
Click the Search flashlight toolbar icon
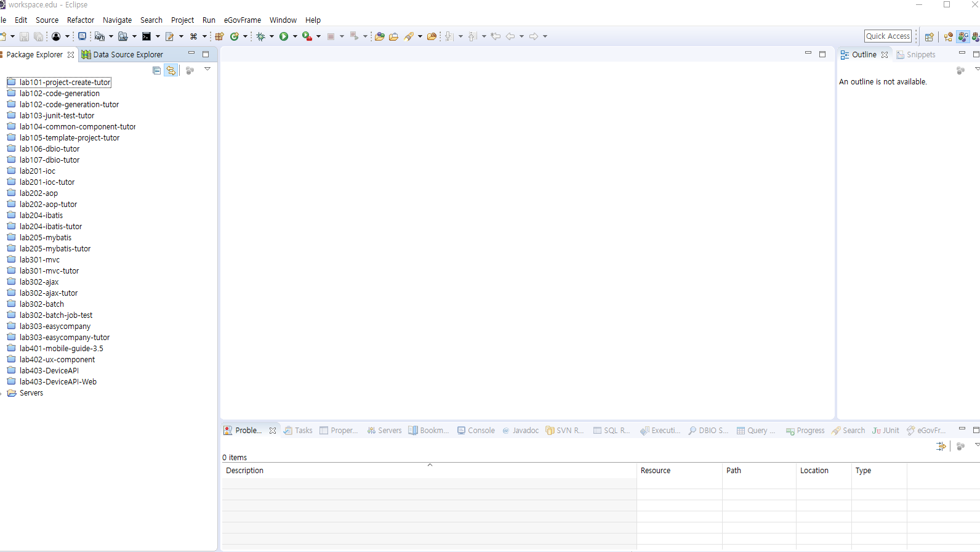coord(409,37)
